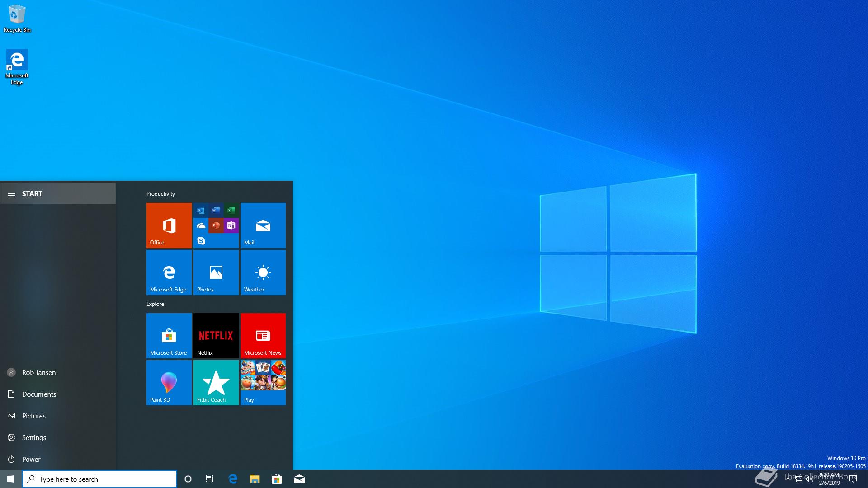Open PowerPoint in the Office apps tile
This screenshot has height=488, width=868.
point(216,225)
